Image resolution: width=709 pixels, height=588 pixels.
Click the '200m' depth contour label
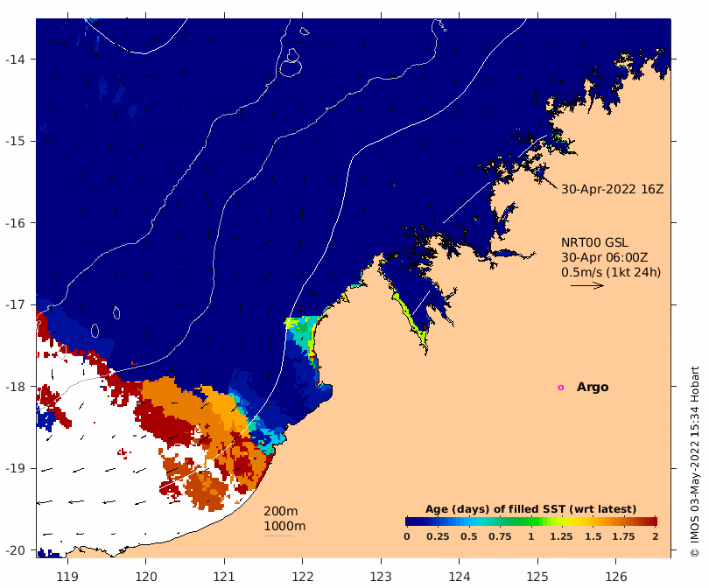click(x=281, y=511)
